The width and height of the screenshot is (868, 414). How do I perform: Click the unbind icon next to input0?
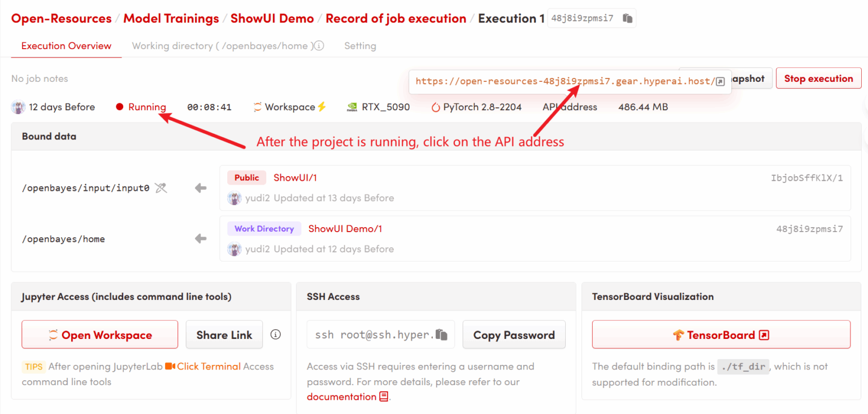[x=161, y=188]
